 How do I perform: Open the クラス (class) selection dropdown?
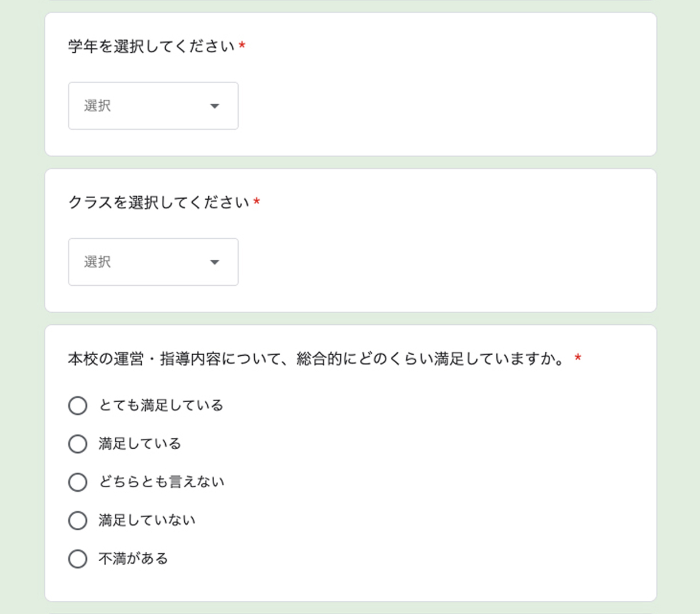[x=153, y=262]
